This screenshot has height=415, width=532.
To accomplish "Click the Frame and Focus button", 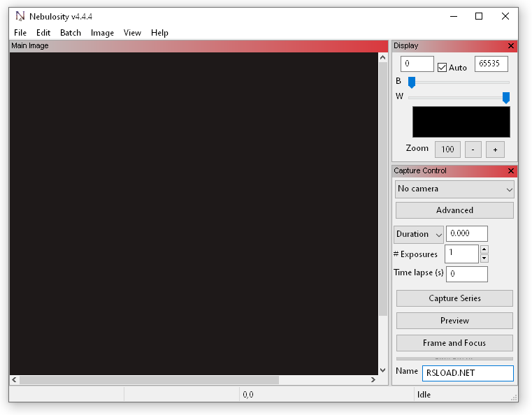I will [454, 343].
